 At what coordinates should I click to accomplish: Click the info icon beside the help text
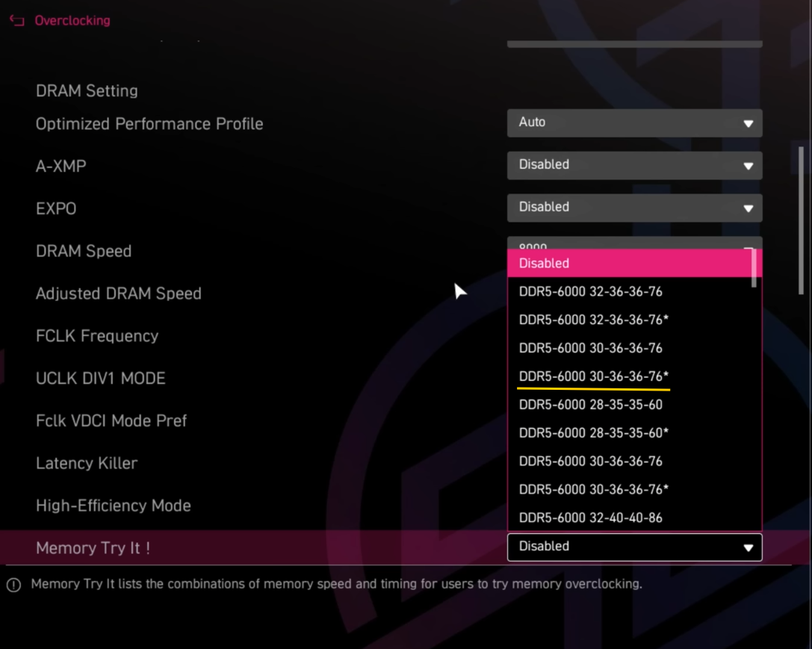(x=14, y=585)
